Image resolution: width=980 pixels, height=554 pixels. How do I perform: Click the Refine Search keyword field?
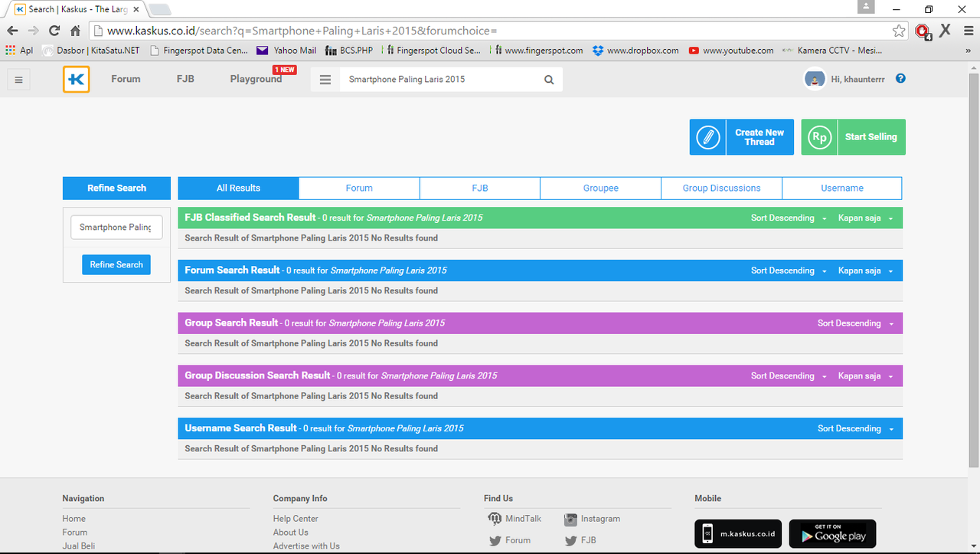(116, 227)
